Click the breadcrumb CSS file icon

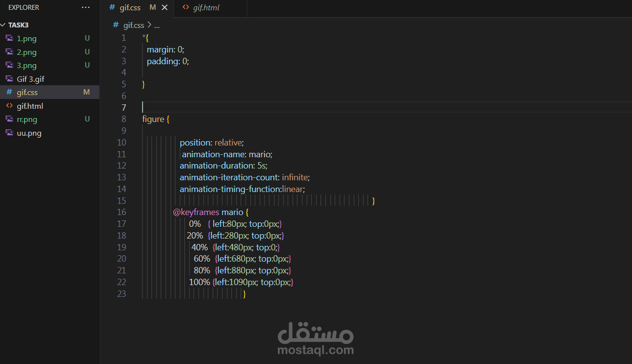click(116, 25)
